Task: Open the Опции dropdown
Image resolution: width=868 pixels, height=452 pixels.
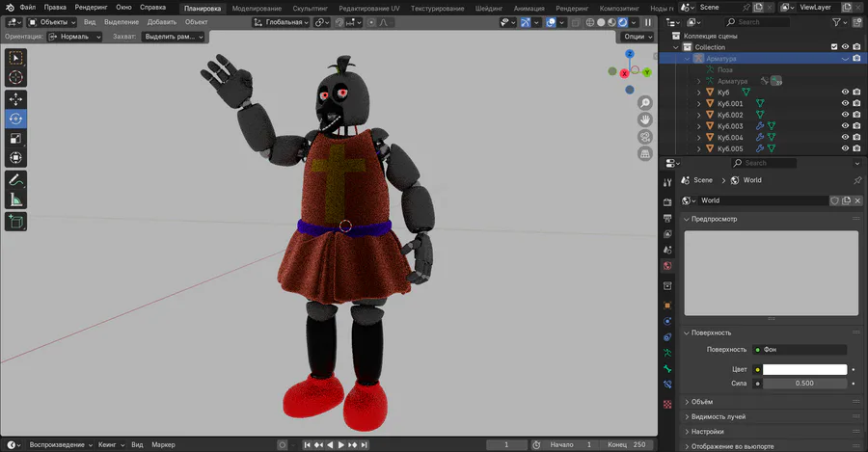Action: [x=637, y=37]
